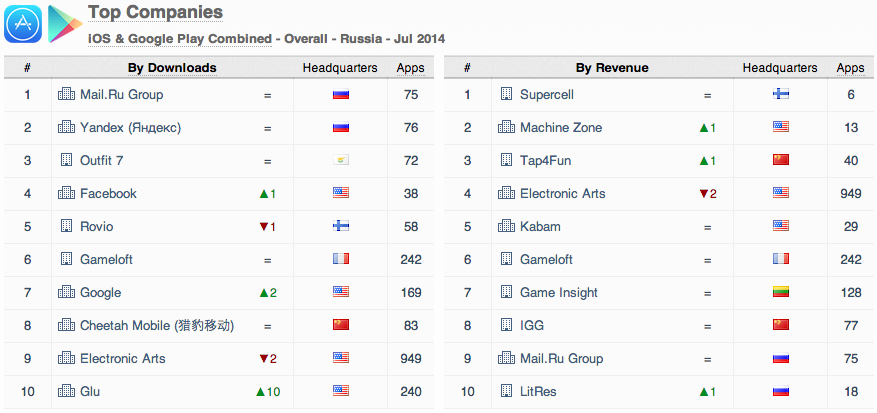The width and height of the screenshot is (877, 413).
Task: Click the green up arrow beside Glu
Action: 260,391
